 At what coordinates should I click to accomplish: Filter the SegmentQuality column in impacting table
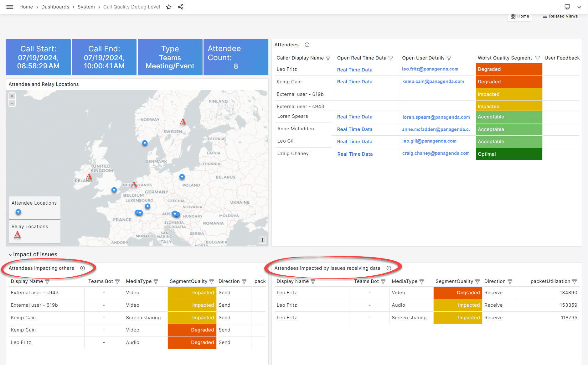tap(212, 281)
